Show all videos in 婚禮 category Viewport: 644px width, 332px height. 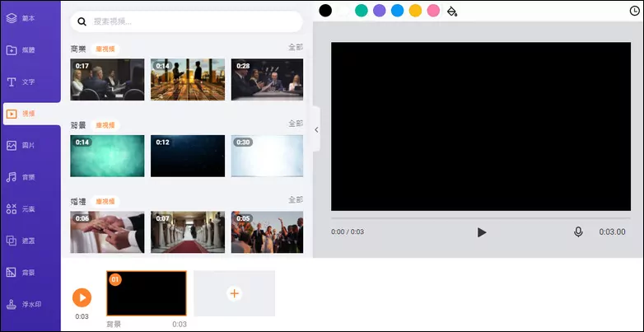point(296,199)
